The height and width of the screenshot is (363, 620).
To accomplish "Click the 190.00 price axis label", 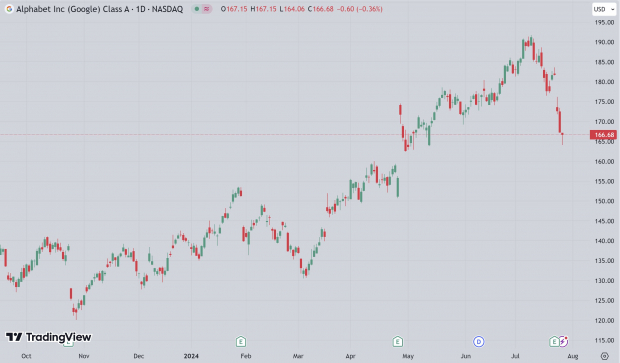I will click(x=605, y=42).
